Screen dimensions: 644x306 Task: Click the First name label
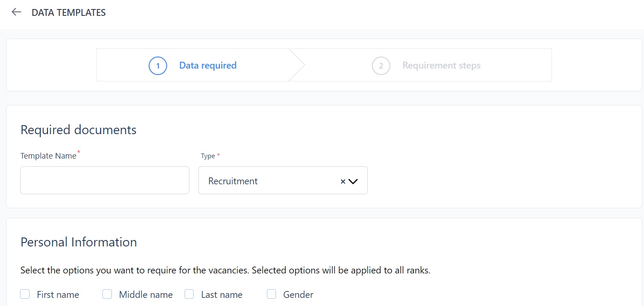coord(58,295)
